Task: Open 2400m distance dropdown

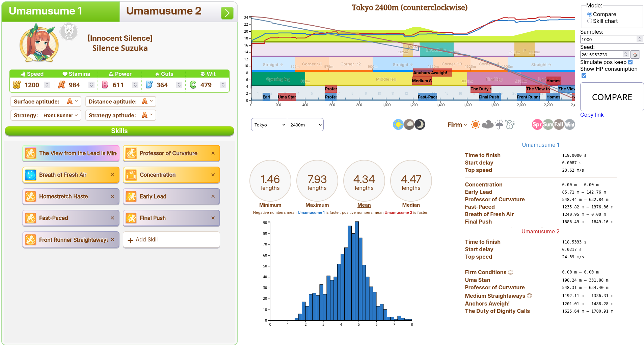Action: (x=305, y=125)
